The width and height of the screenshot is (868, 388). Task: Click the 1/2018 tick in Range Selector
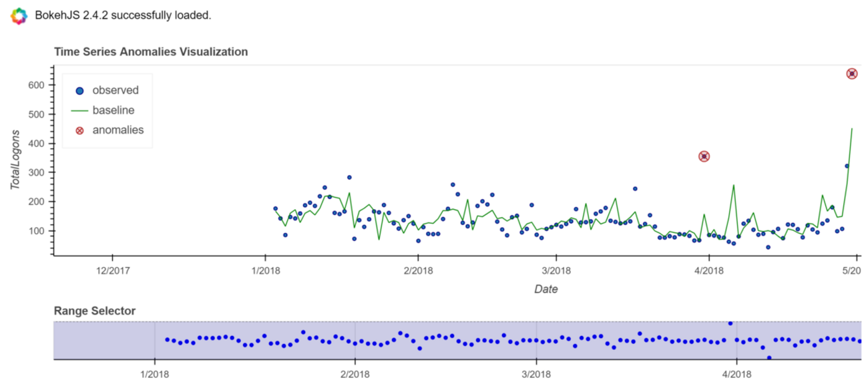[154, 373]
